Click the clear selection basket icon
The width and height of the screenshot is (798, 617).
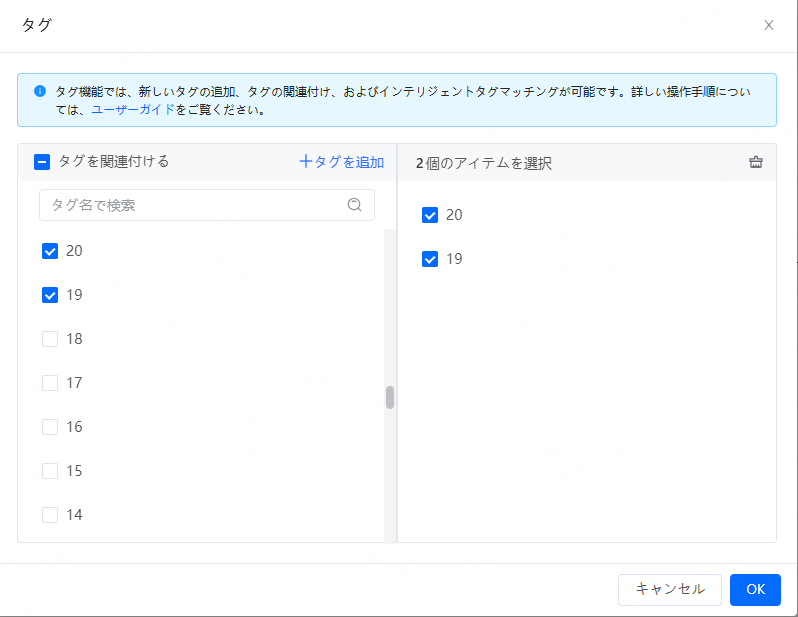756,162
